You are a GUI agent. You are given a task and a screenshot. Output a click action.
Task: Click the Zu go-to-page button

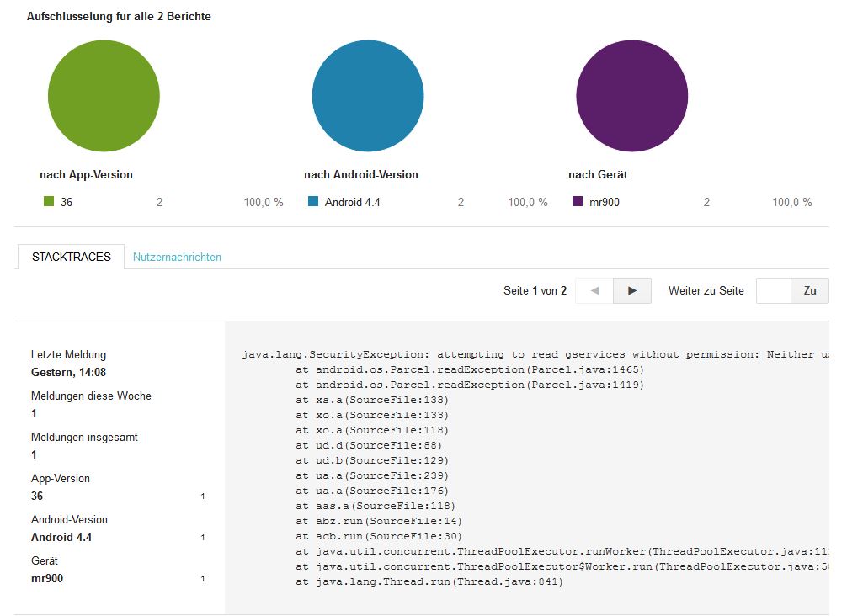810,290
